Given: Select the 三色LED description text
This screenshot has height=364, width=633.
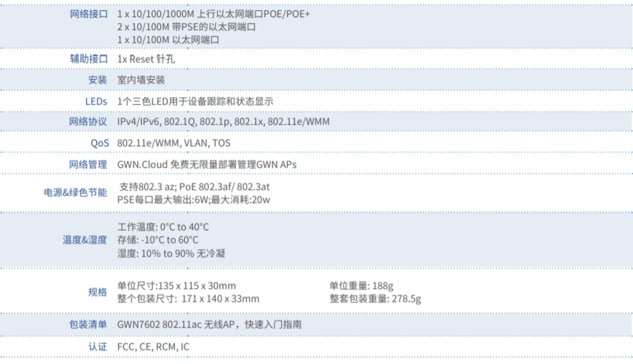Looking at the screenshot, I should tap(195, 102).
